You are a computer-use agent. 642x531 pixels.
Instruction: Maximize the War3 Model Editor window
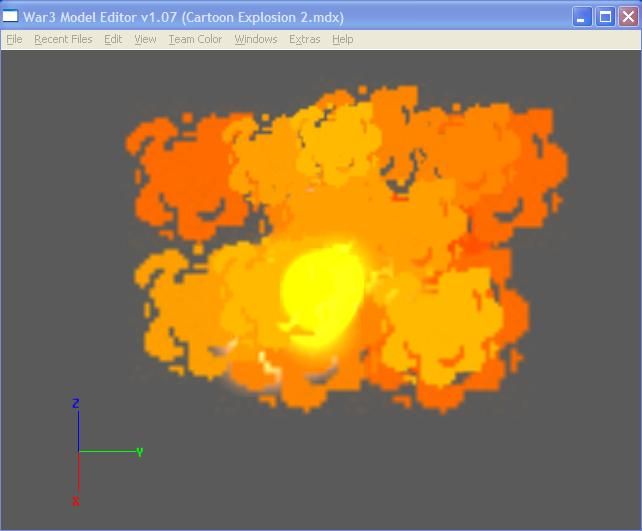pos(605,17)
